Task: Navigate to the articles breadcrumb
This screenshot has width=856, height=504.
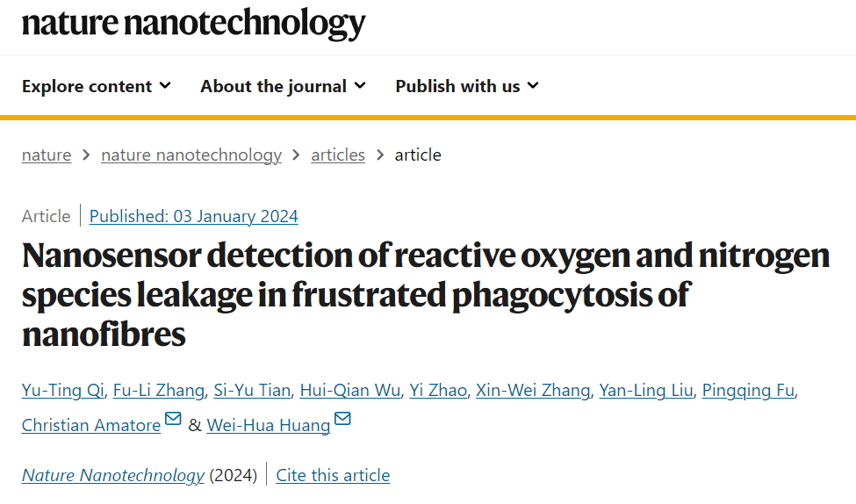Action: point(338,155)
